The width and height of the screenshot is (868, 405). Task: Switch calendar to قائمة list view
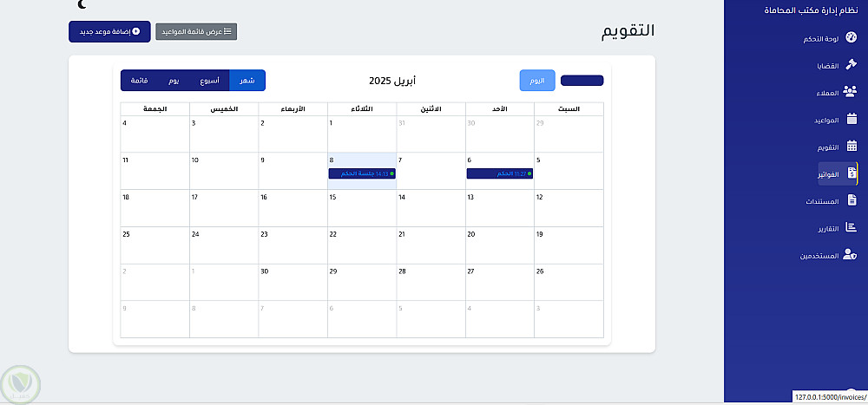tap(139, 81)
